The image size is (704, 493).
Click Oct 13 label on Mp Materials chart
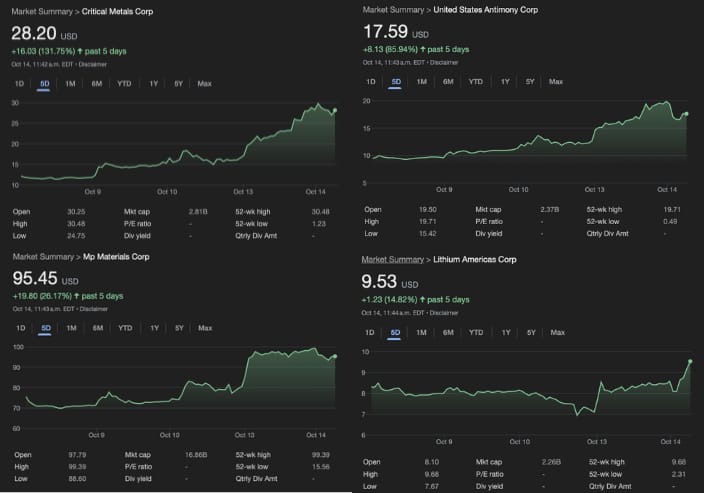pyautogui.click(x=244, y=435)
